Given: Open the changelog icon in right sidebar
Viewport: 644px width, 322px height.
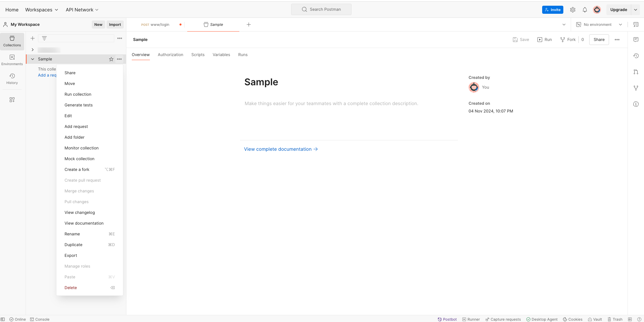Looking at the screenshot, I should 636,56.
